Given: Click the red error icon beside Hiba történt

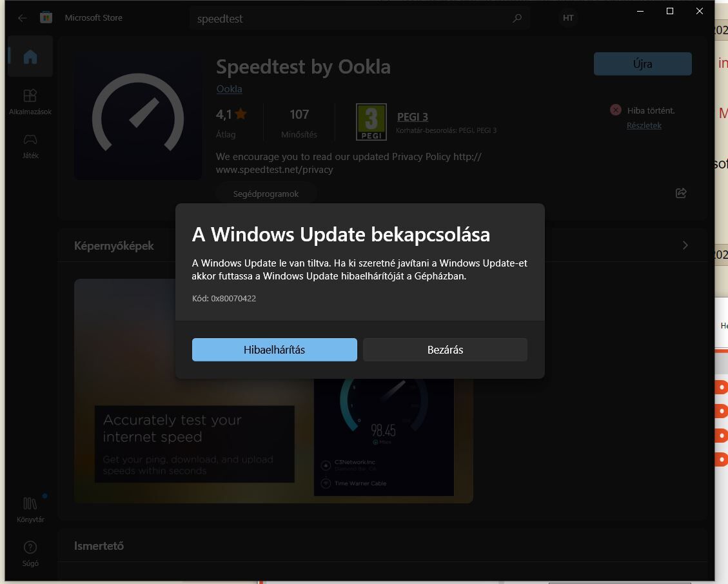Looking at the screenshot, I should coord(616,110).
